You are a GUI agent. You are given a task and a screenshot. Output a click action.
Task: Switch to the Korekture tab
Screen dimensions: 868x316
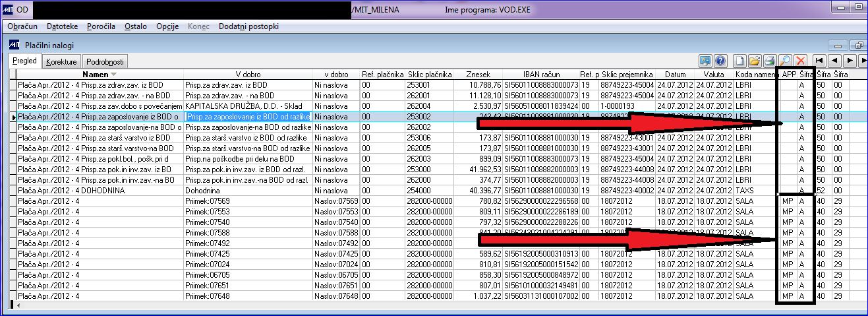[61, 62]
